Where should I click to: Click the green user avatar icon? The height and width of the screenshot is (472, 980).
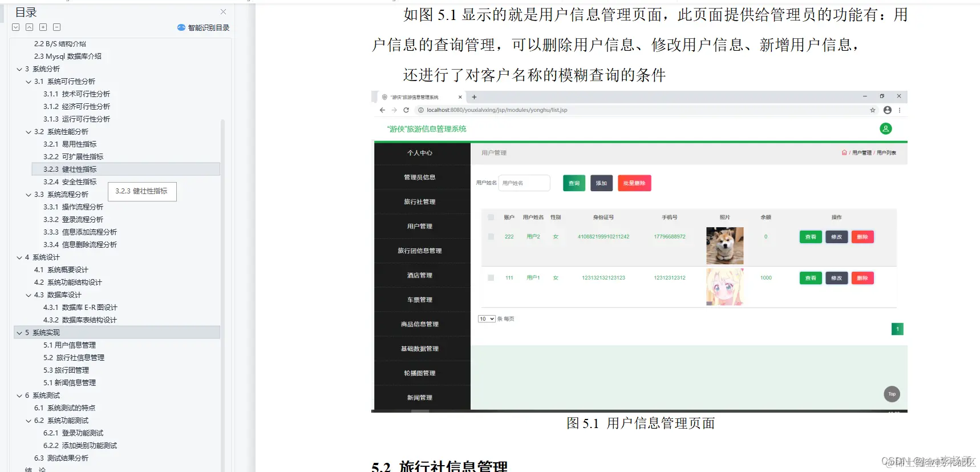tap(885, 129)
